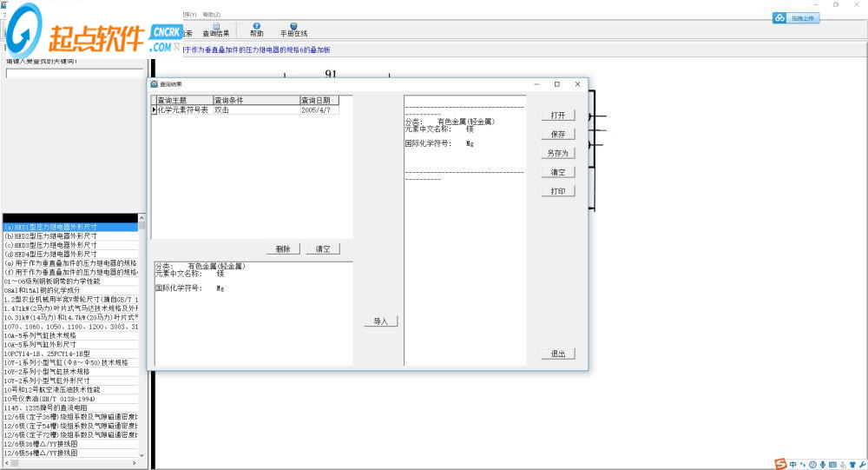
Task: Select 08Al和15Al钢的化学成分 list item
Action: (70, 290)
